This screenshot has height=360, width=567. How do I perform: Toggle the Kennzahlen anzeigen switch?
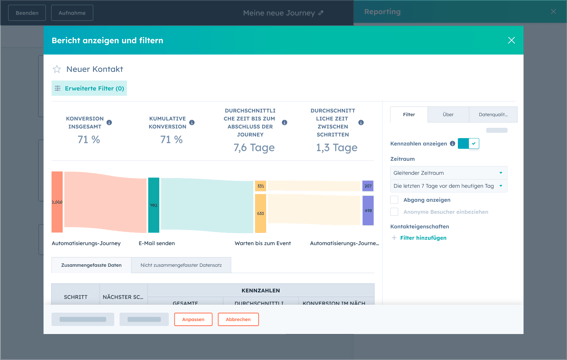pos(469,143)
